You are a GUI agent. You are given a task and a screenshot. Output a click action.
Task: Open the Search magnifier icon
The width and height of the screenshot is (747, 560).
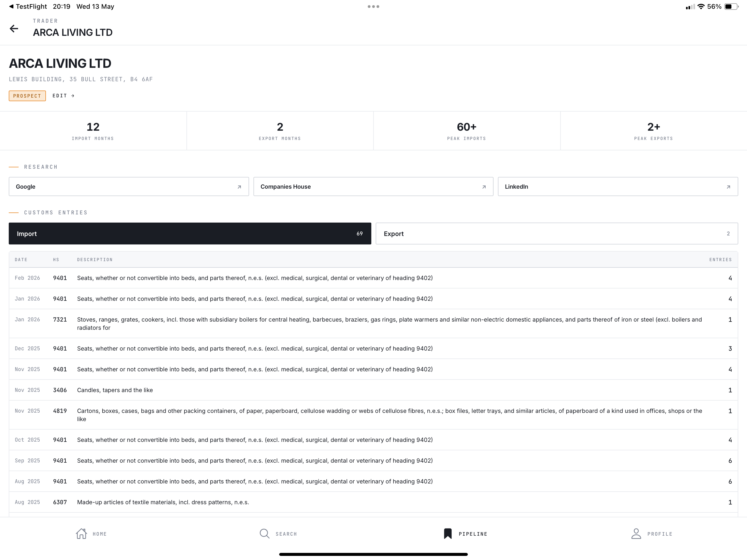(264, 534)
